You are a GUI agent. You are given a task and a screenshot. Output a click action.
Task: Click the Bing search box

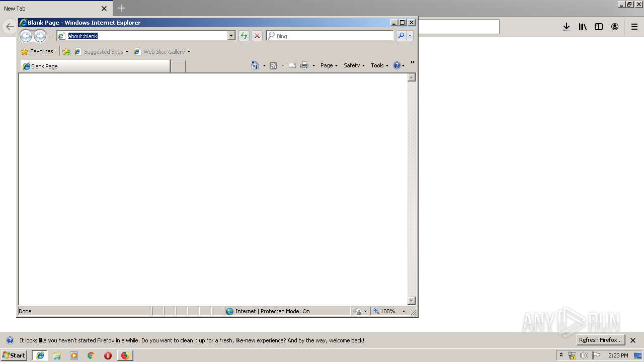(x=330, y=36)
